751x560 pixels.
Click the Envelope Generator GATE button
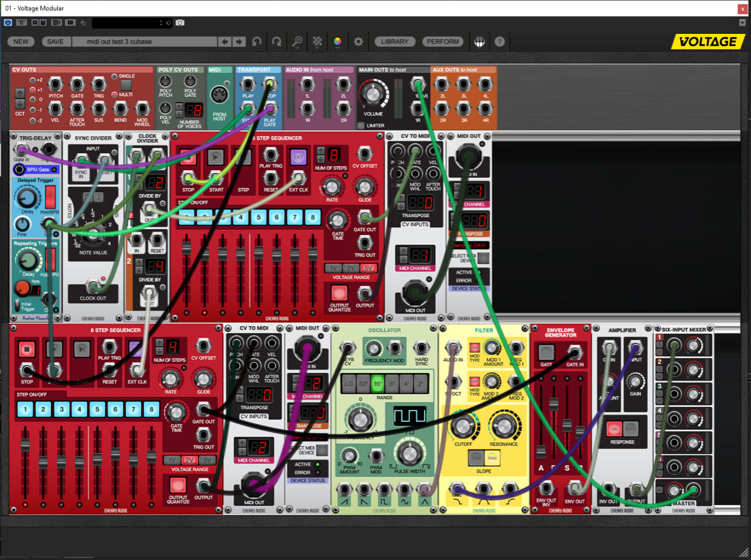point(546,352)
